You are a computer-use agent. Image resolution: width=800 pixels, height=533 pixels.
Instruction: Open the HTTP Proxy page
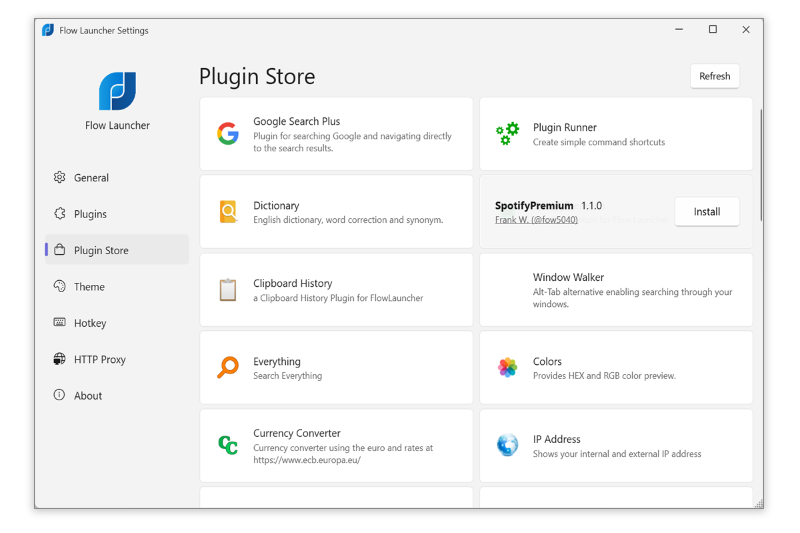pyautogui.click(x=117, y=359)
